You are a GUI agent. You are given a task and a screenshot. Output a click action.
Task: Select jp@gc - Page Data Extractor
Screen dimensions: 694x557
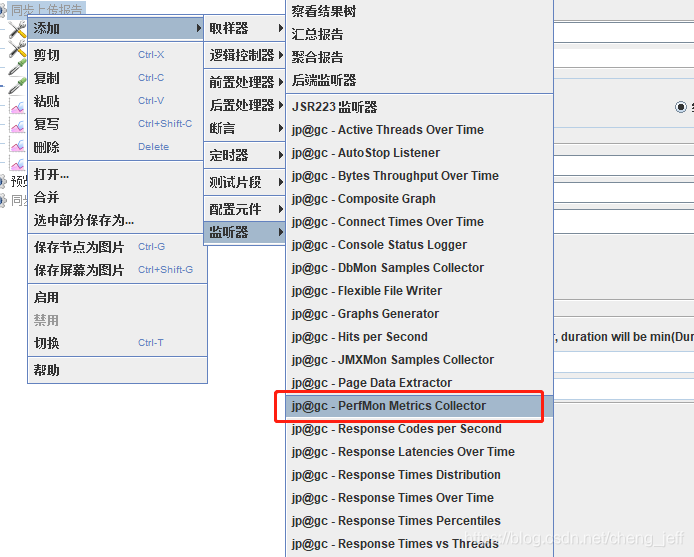pyautogui.click(x=420, y=383)
